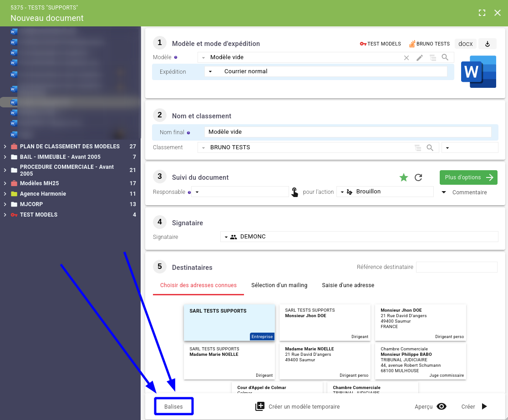Expand the TEST MODELS folder
508x420 pixels.
click(5, 215)
